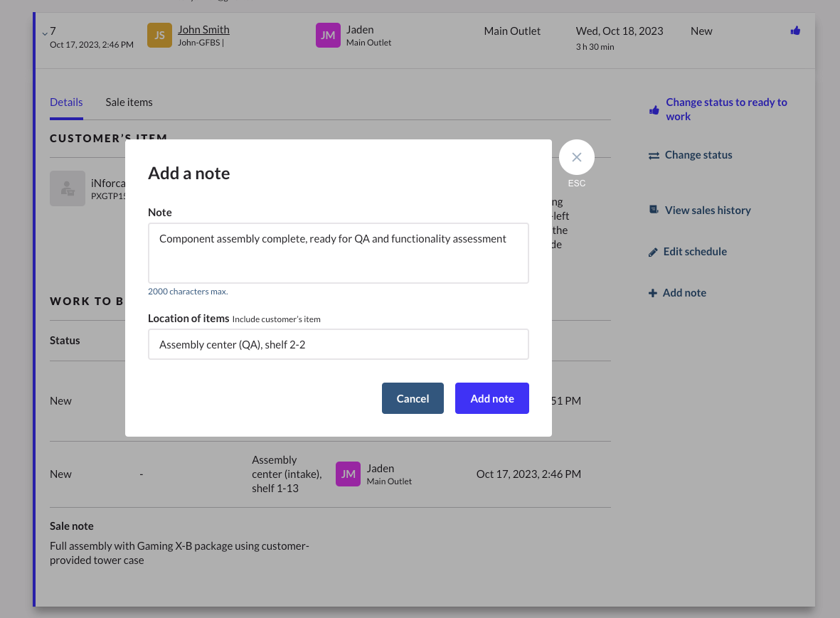Click the plus icon beside Add note
This screenshot has height=618, width=840.
653,293
